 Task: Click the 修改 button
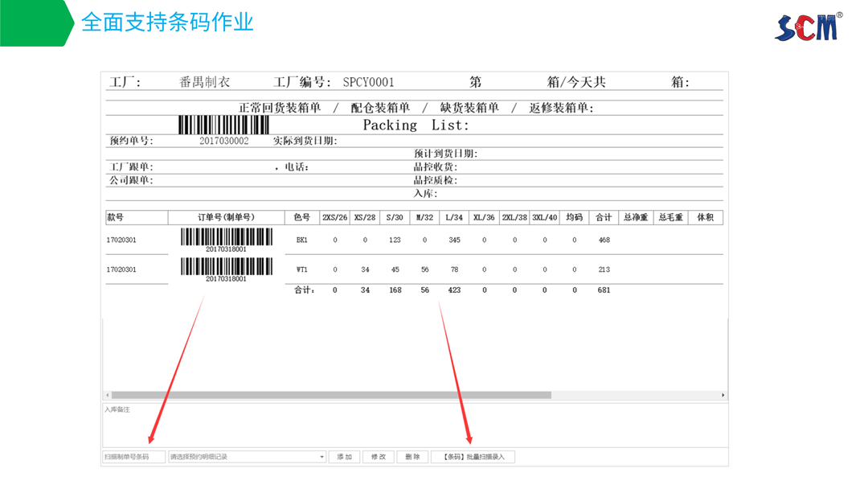pyautogui.click(x=378, y=456)
